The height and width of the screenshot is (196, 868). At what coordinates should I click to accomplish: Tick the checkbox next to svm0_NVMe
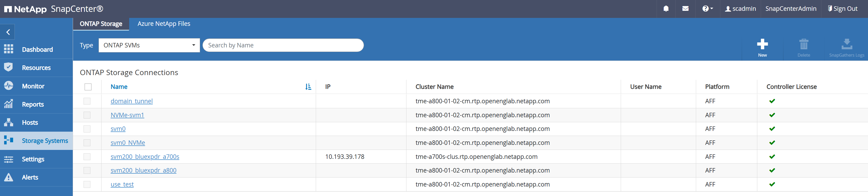(87, 143)
